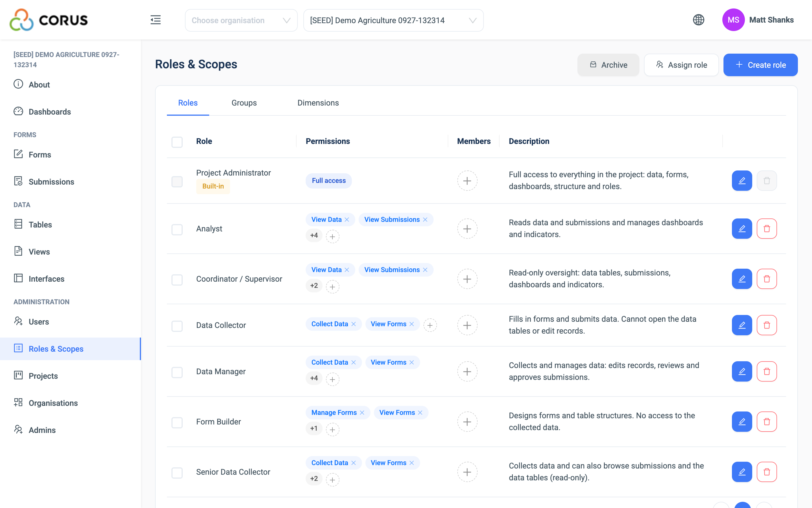The height and width of the screenshot is (508, 812).
Task: Delete the Form Builder role
Action: [x=767, y=422]
